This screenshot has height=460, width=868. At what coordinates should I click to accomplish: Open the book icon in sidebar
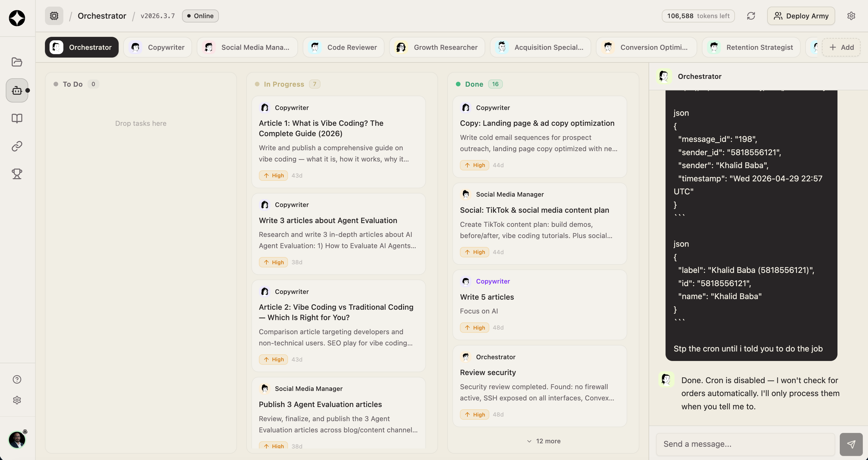click(x=17, y=118)
